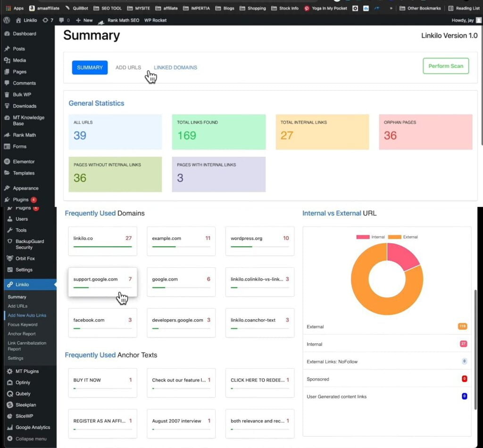Switch to the LINKED DOMAINS tab

pos(175,67)
